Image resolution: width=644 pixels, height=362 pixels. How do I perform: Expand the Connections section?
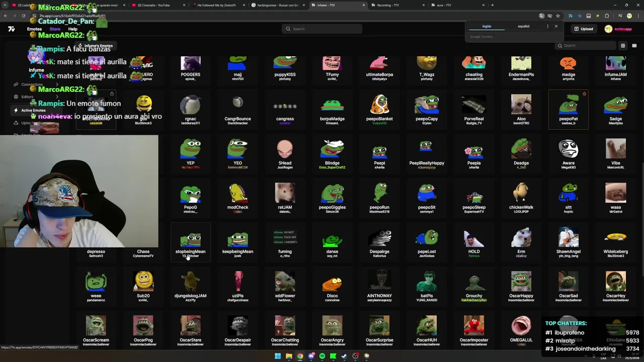(x=35, y=84)
